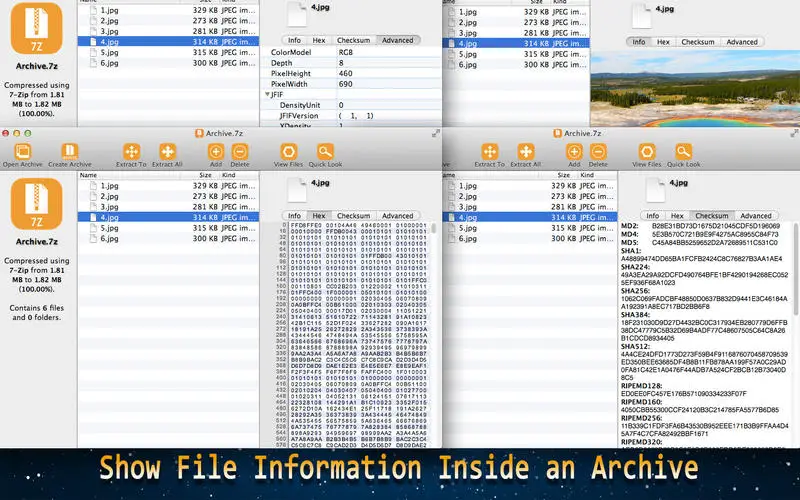
Task: Click the Checksum tab in the Advanced-tab window
Action: pyautogui.click(x=354, y=40)
